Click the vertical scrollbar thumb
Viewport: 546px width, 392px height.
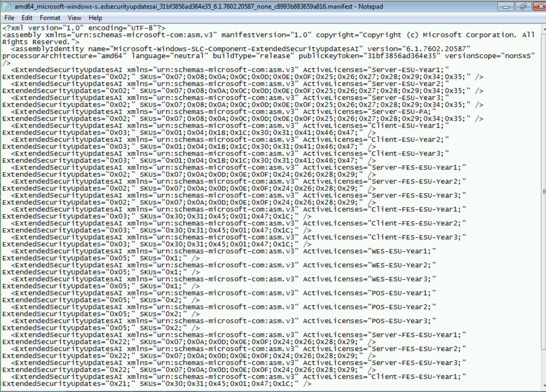click(544, 192)
